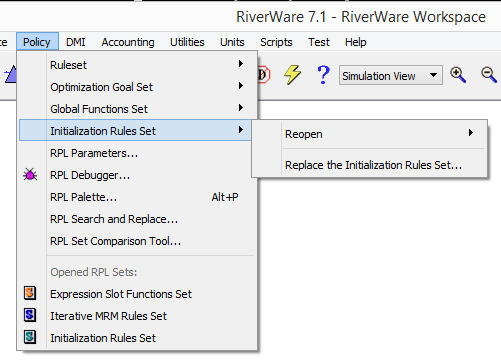Click the yellow lightning bolt toolbar icon
Viewport: 501px width, 364px height.
pos(293,74)
